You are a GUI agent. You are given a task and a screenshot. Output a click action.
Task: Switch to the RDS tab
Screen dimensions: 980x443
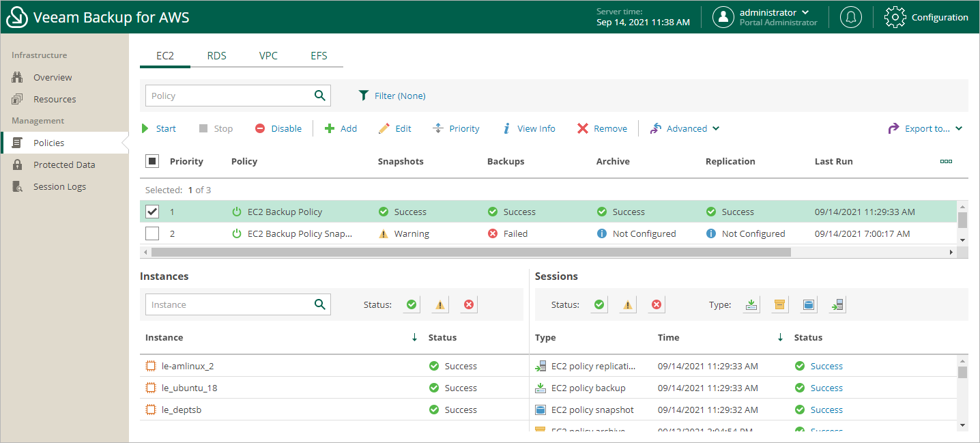pyautogui.click(x=217, y=56)
